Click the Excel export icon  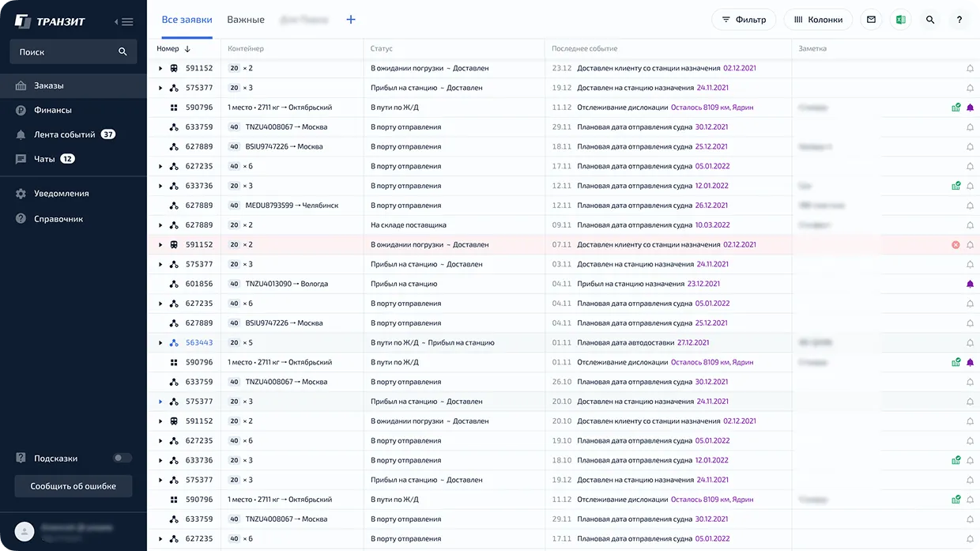click(900, 20)
